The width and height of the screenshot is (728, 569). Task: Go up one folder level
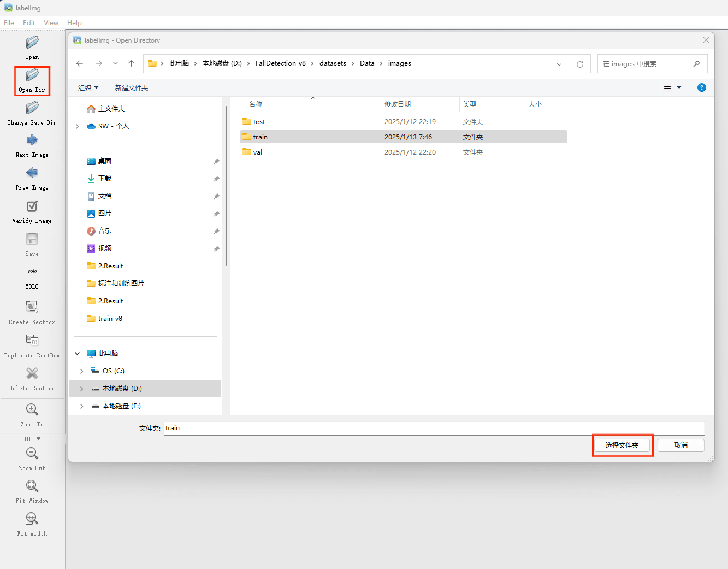coord(132,63)
